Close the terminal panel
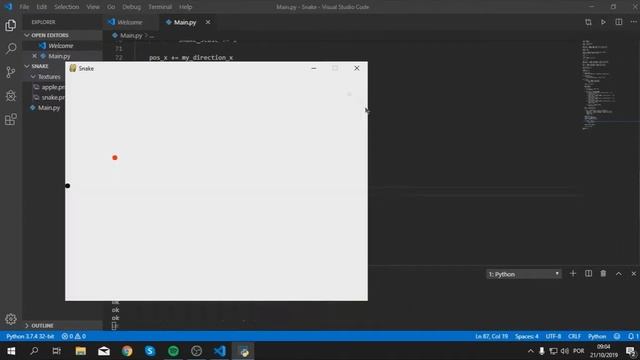The image size is (640, 360). point(633,273)
